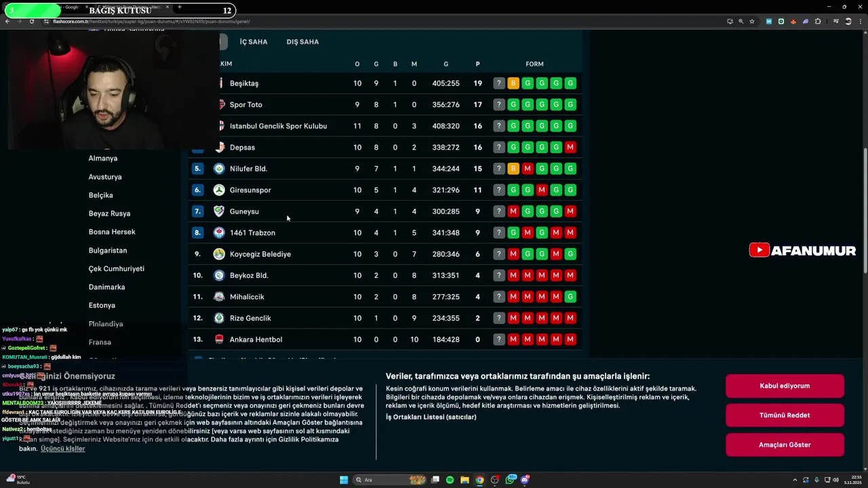Click Beşiktaş goals value 405:255

[x=446, y=83]
